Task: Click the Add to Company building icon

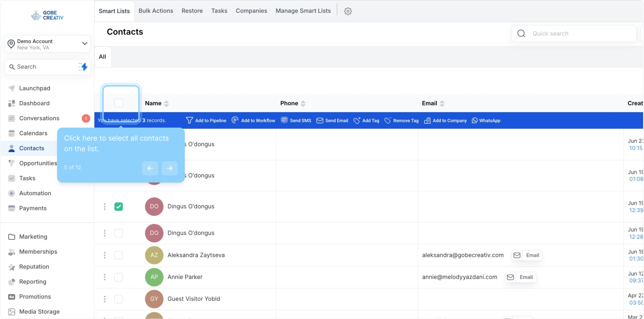Action: 427,120
